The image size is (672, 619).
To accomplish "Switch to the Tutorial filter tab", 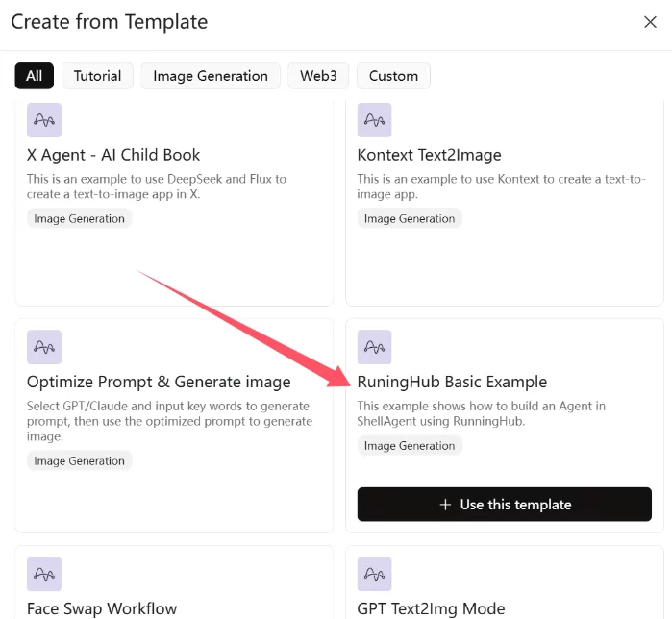I will click(x=97, y=76).
